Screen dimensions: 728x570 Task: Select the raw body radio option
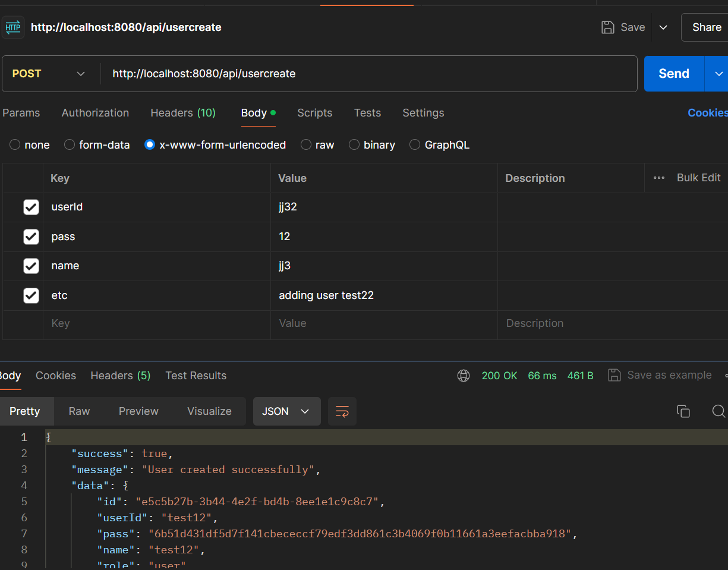pos(306,145)
